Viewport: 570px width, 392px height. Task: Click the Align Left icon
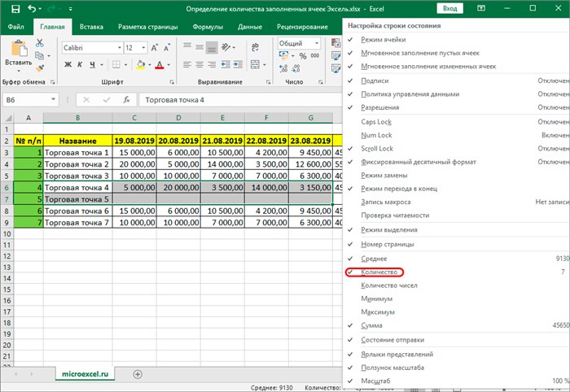[187, 64]
